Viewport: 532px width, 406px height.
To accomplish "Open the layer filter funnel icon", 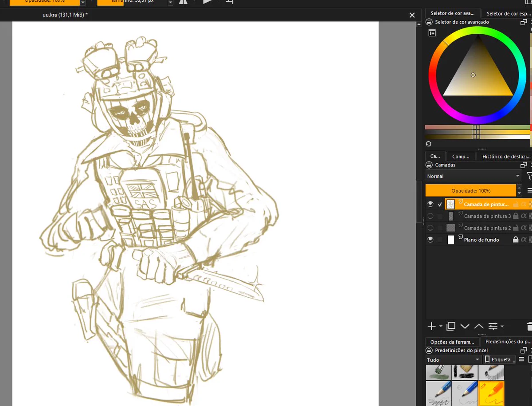I will coord(529,176).
